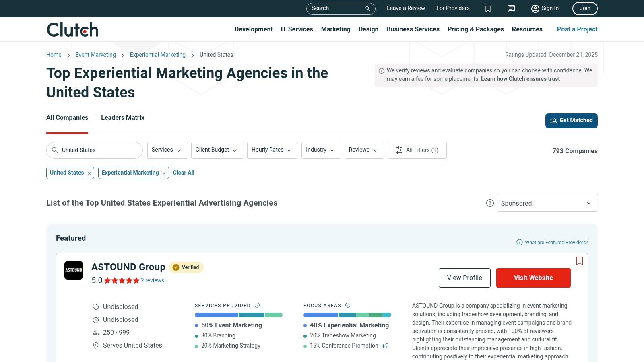Screen dimensions: 644x362
Task: Click the info icon next to Focus Areas
Action: click(347, 305)
